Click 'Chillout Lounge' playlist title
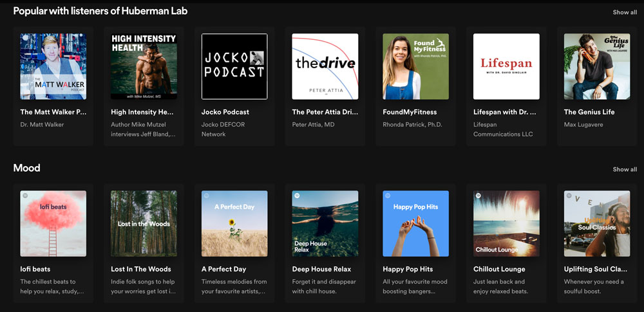 coord(499,270)
